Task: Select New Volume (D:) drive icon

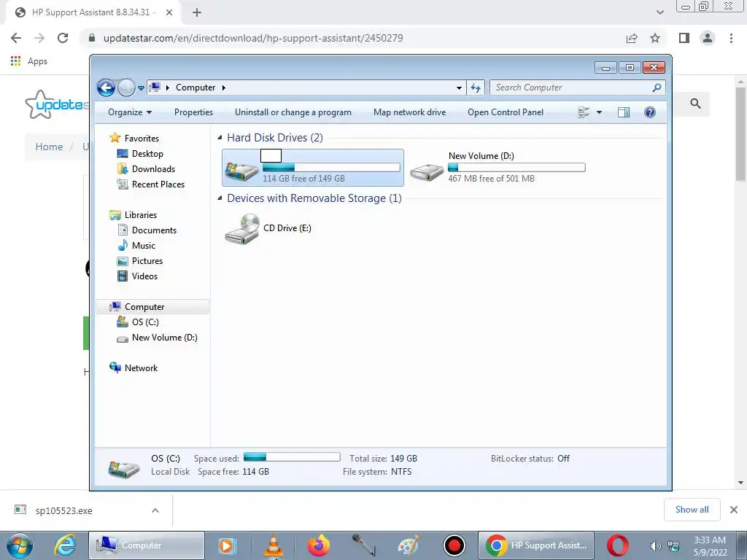Action: pyautogui.click(x=427, y=172)
